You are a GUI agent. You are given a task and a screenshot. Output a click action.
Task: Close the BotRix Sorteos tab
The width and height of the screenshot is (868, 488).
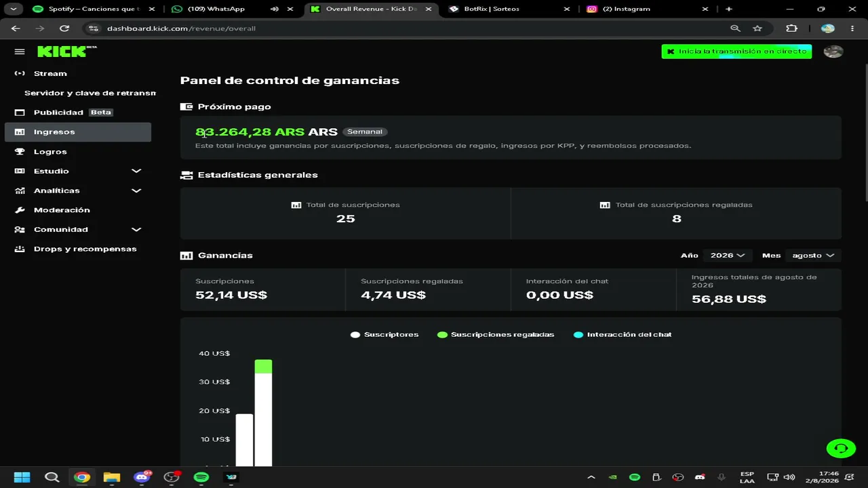(x=567, y=9)
